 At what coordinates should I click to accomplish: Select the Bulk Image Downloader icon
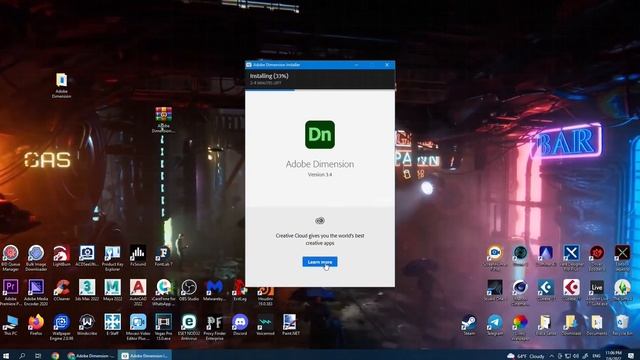point(36,258)
